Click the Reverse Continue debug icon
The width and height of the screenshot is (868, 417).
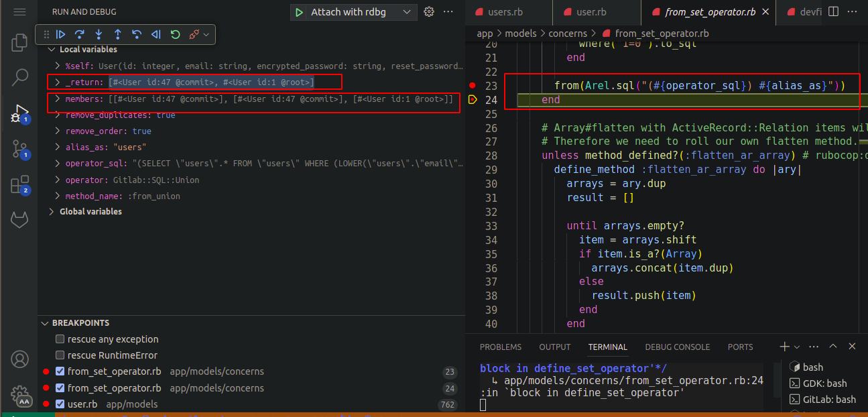pyautogui.click(x=156, y=34)
